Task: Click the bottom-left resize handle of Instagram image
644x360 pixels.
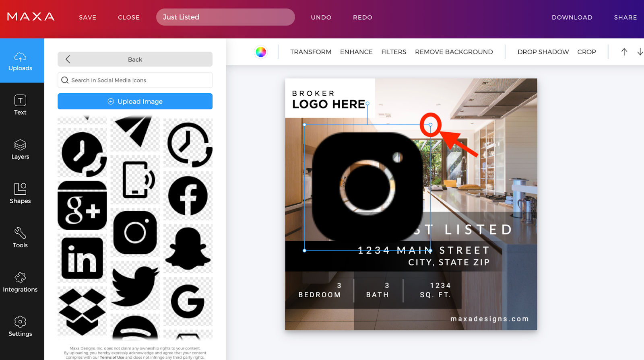Action: pyautogui.click(x=305, y=251)
